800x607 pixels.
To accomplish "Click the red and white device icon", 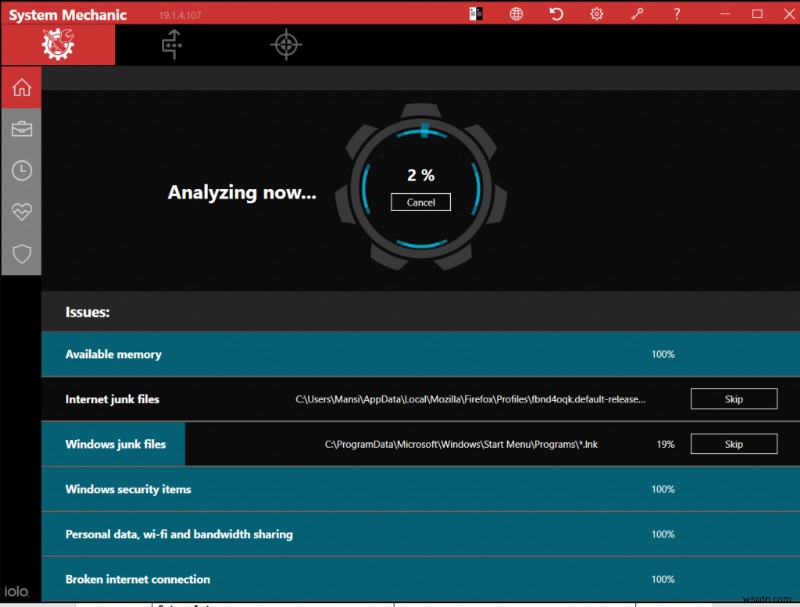I will point(476,14).
